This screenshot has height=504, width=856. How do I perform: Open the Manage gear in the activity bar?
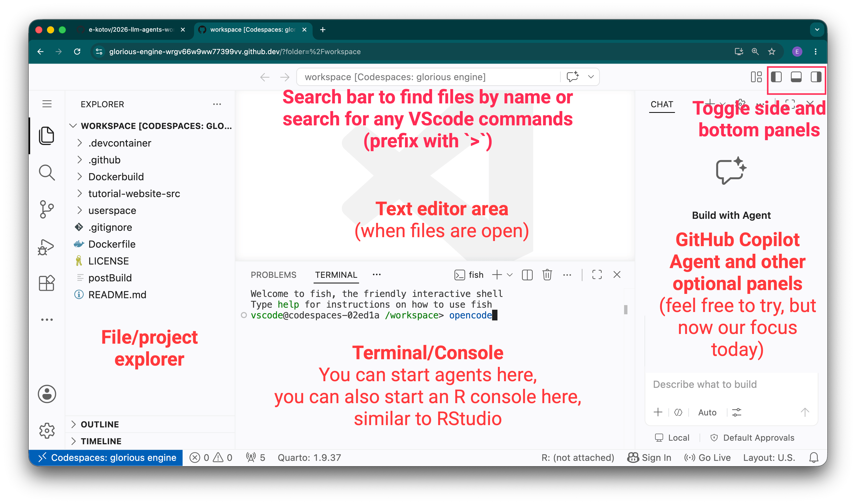[46, 431]
